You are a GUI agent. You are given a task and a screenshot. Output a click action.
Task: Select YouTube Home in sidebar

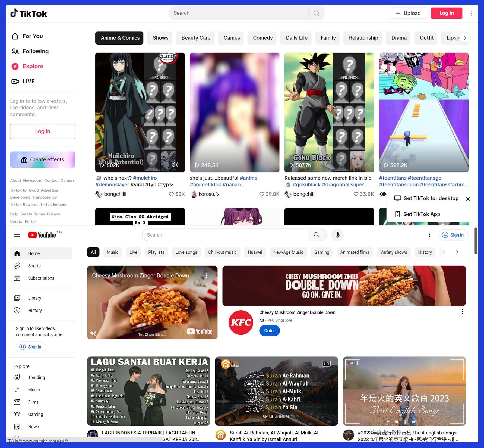point(42,253)
